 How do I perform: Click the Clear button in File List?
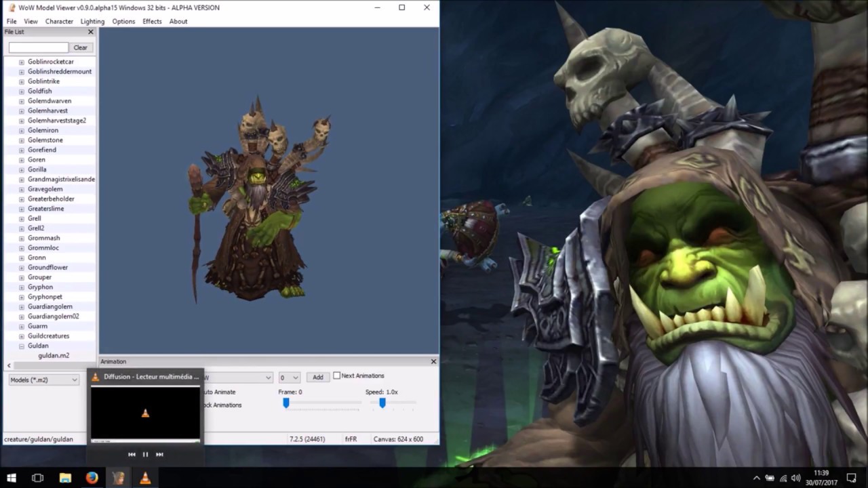(80, 47)
